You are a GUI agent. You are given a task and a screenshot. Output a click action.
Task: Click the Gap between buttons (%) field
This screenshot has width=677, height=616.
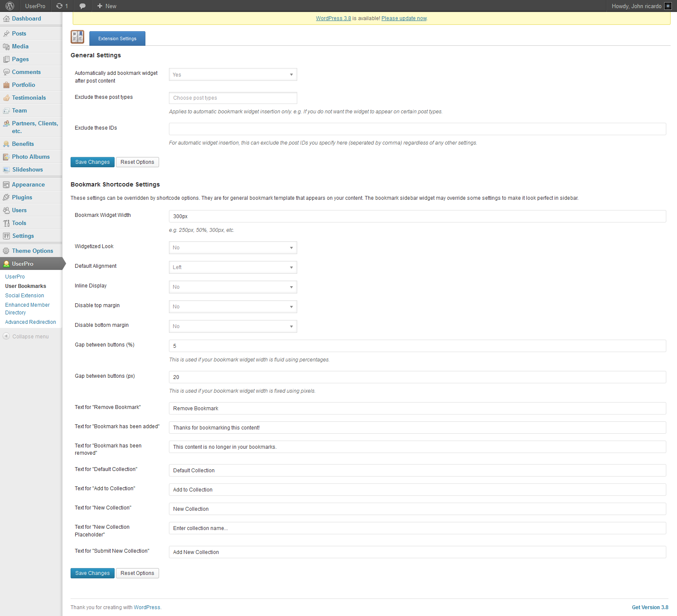[x=417, y=346]
